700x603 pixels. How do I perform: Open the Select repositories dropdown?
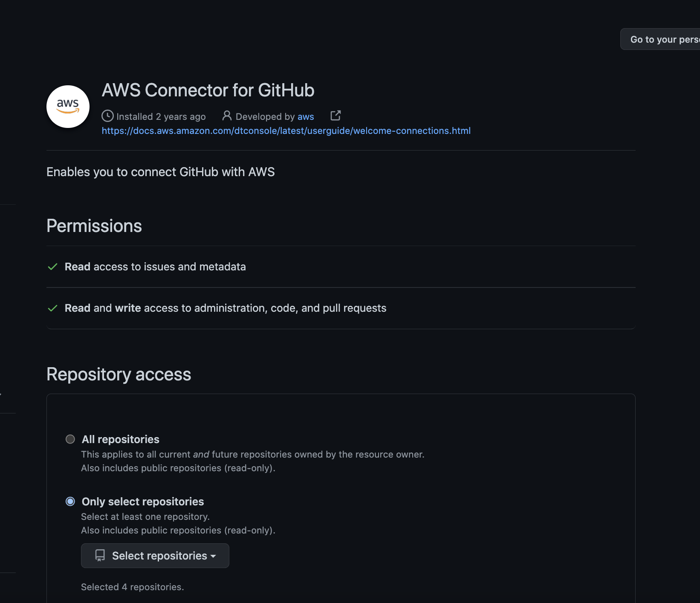[155, 556]
